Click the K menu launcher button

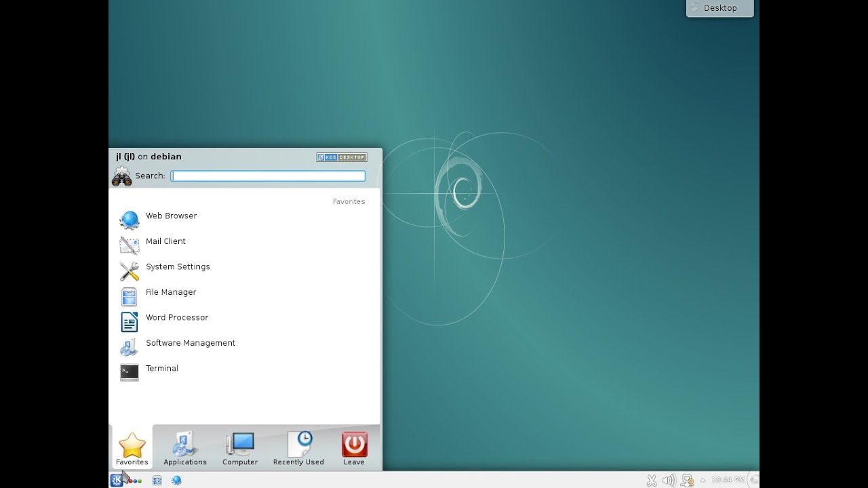[x=117, y=480]
